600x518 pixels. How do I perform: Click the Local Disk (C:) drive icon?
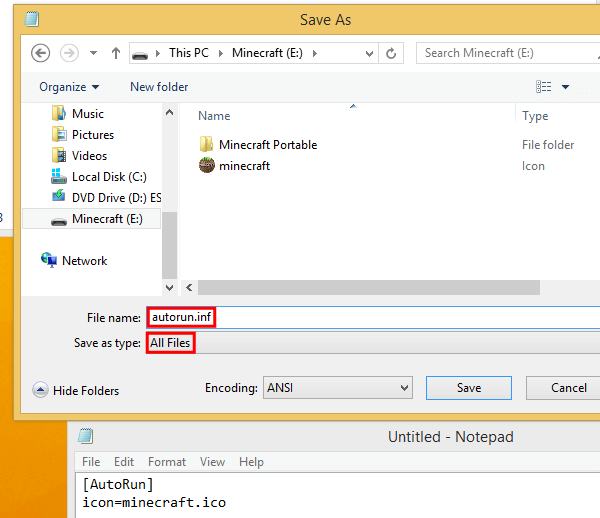click(59, 176)
